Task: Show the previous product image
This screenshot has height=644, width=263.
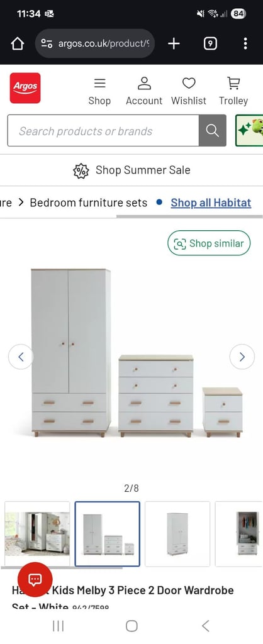Action: click(21, 357)
